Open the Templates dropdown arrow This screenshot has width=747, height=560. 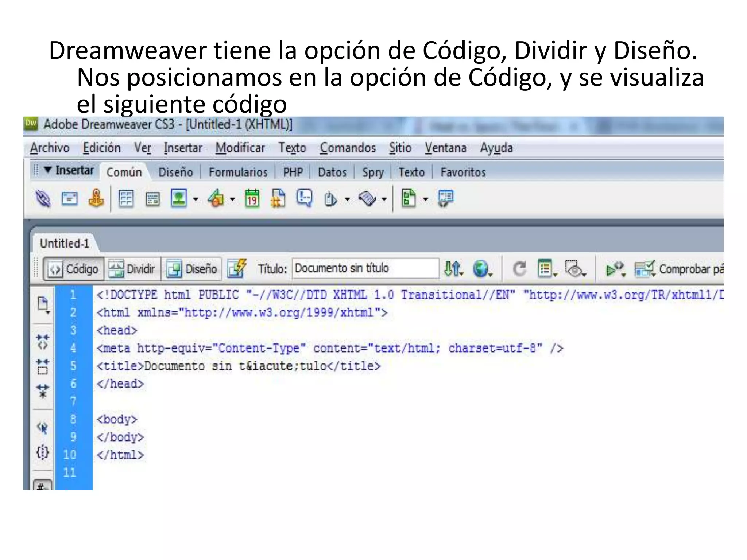click(425, 199)
